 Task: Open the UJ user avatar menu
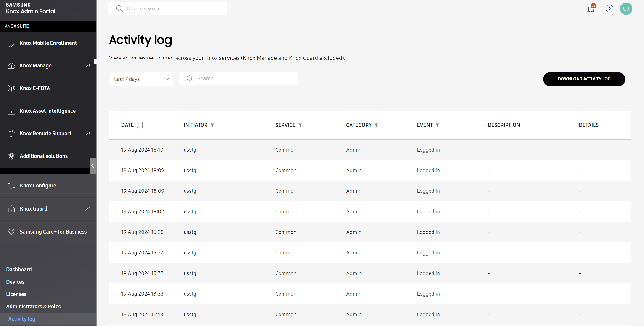[x=626, y=9]
